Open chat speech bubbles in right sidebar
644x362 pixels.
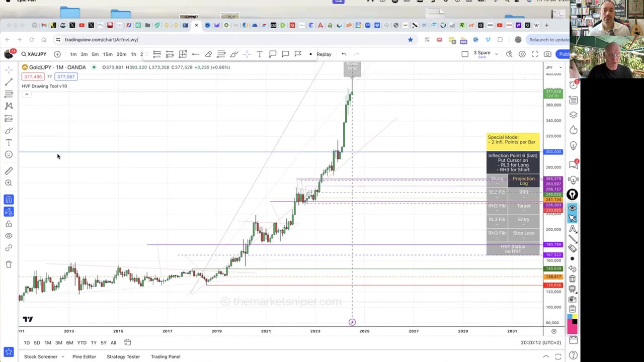pyautogui.click(x=573, y=164)
